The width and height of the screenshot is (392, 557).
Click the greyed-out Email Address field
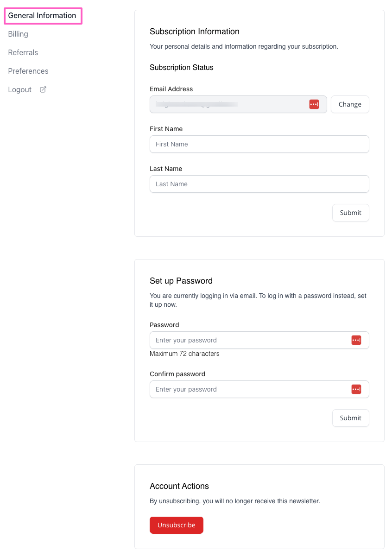227,104
